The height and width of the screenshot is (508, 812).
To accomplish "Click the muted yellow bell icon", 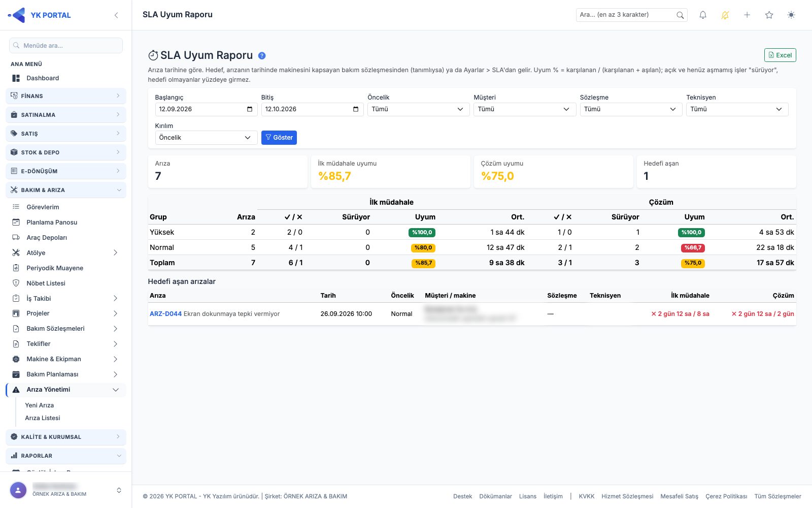I will pyautogui.click(x=725, y=15).
